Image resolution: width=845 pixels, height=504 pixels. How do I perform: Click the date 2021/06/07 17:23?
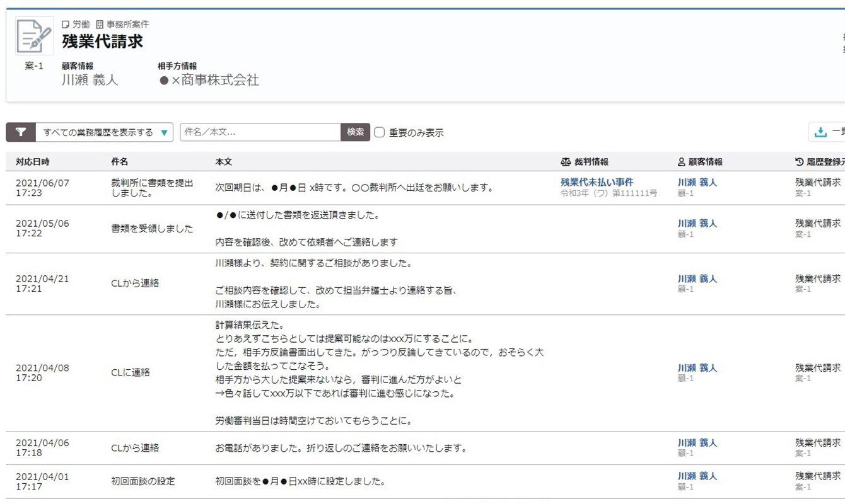(x=42, y=188)
